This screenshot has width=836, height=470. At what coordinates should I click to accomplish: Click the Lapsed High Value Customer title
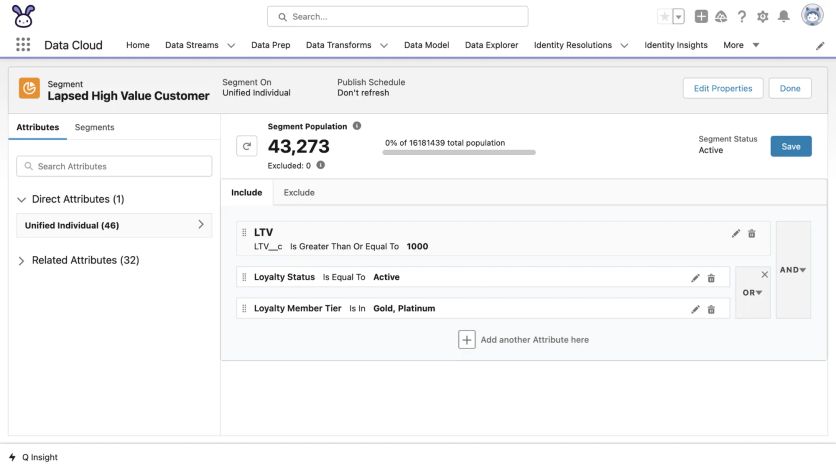point(128,96)
